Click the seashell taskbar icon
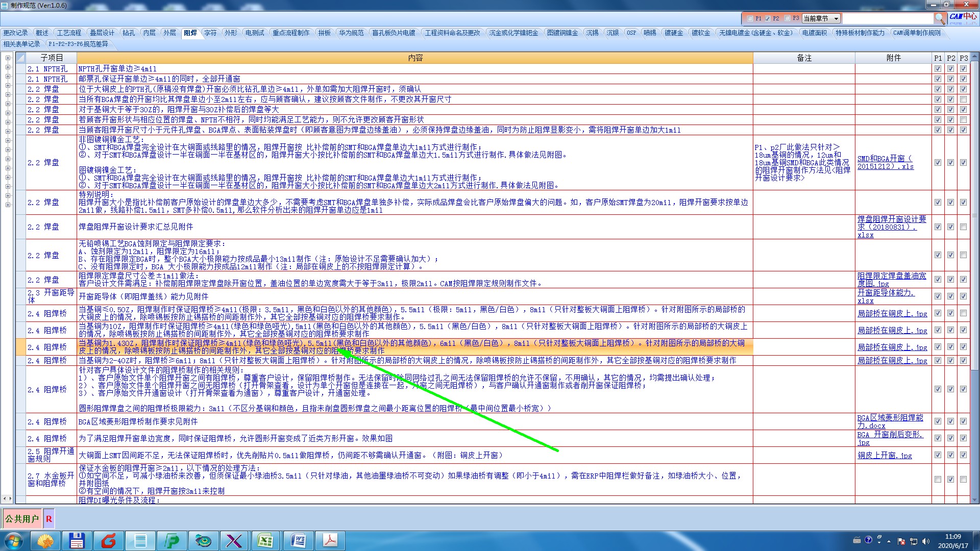 (45, 540)
